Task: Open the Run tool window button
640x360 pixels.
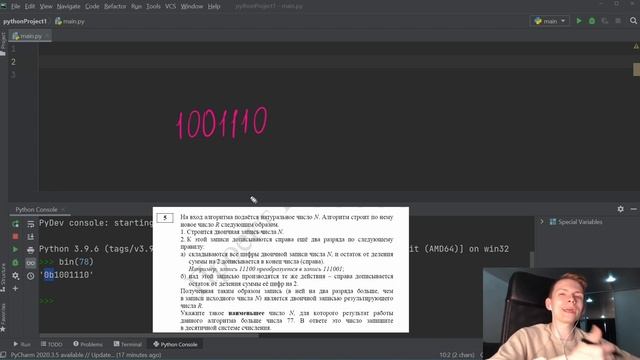Action: point(22,344)
